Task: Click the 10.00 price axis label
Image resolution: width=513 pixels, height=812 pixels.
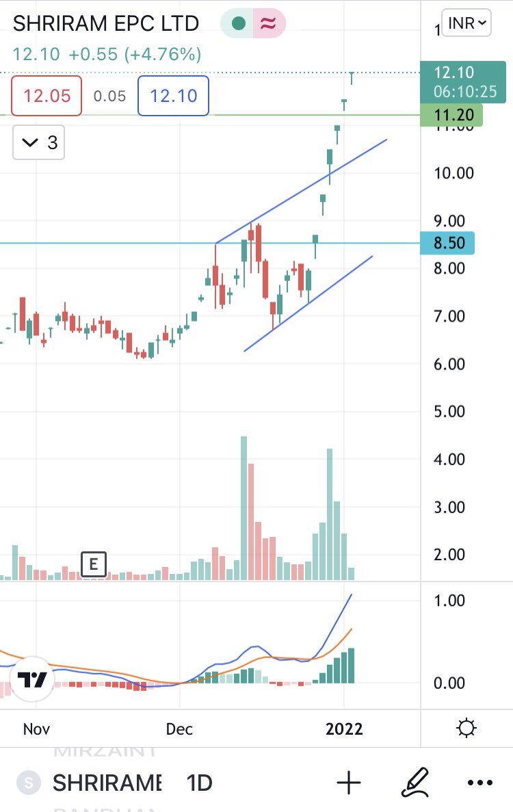Action: coord(454,173)
